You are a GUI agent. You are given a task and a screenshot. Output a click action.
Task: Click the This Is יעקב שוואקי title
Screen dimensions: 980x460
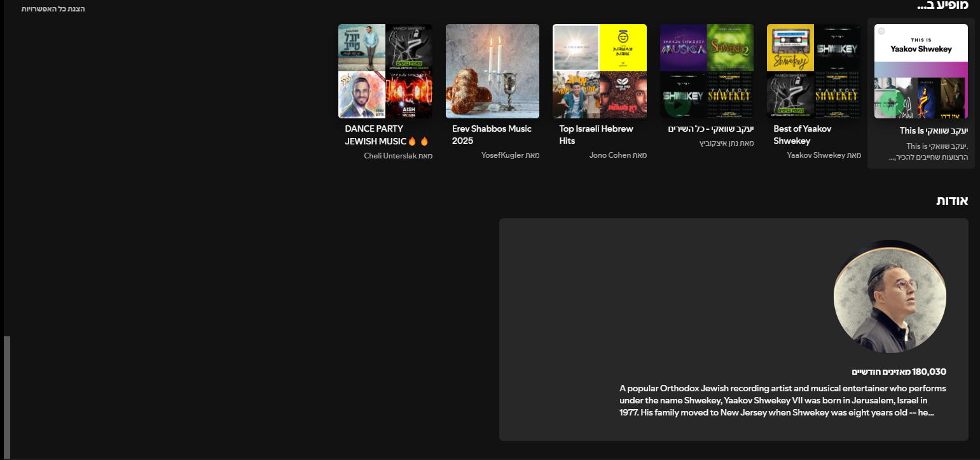[x=934, y=130]
